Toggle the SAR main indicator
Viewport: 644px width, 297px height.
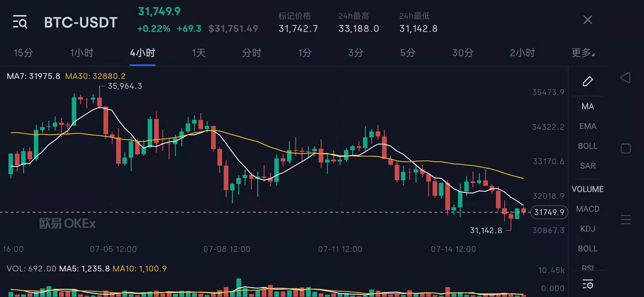588,166
